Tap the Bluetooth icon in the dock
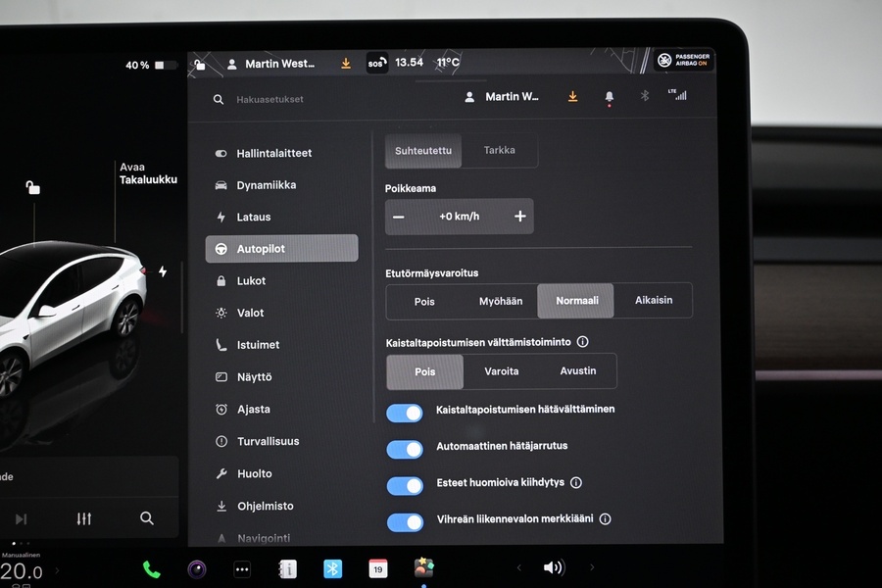 tap(332, 568)
